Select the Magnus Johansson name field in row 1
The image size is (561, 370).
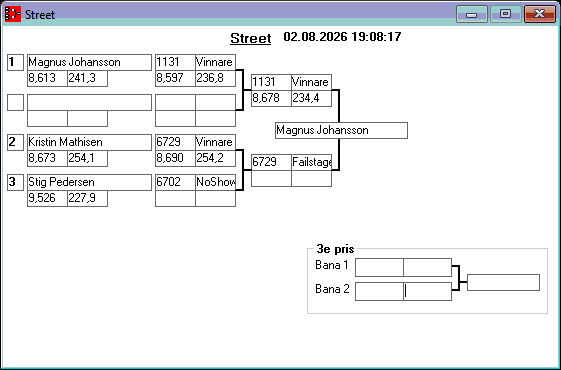(x=89, y=62)
